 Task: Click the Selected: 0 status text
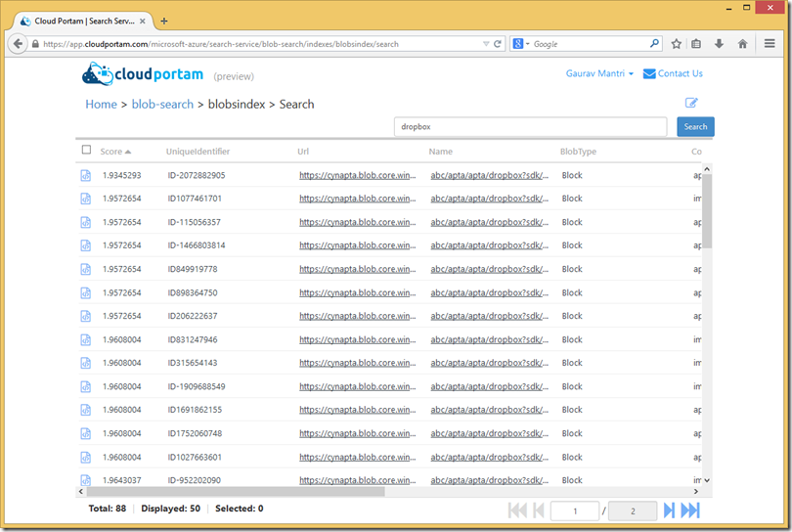[x=239, y=509]
